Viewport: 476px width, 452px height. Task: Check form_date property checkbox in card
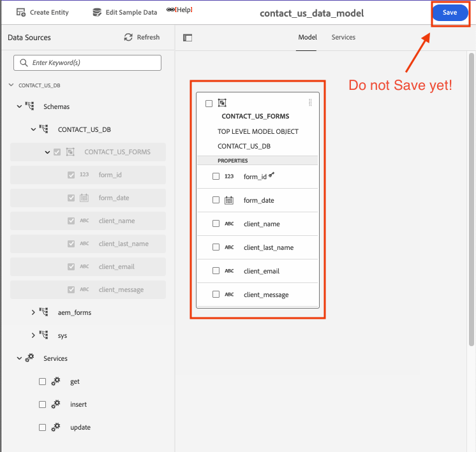coord(216,200)
